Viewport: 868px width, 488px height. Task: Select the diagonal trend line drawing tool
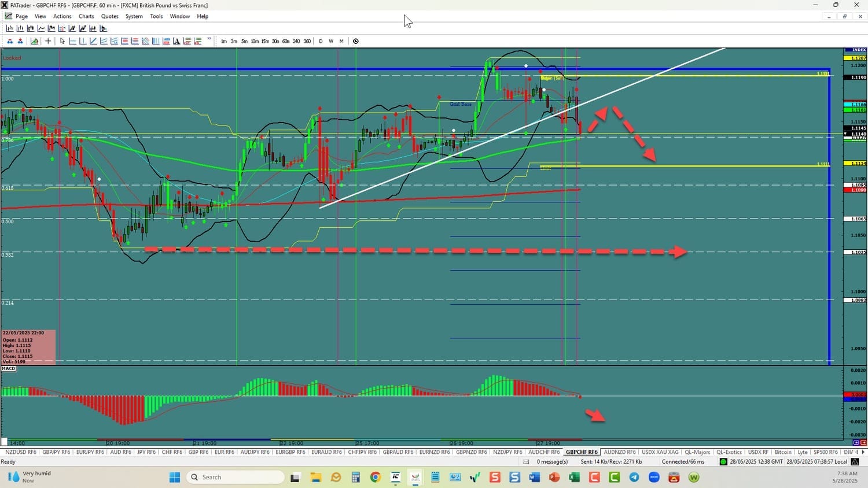(93, 41)
